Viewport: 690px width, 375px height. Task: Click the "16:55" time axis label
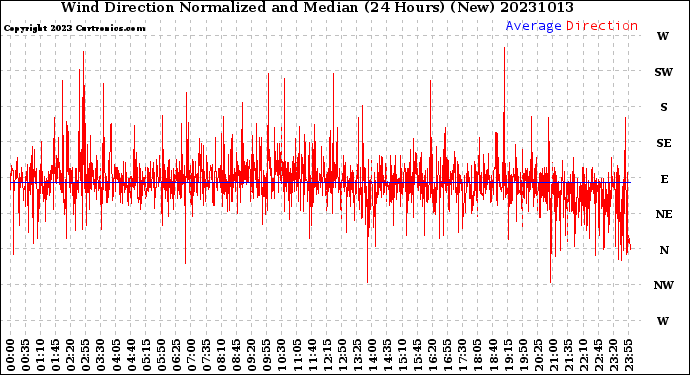point(448,355)
